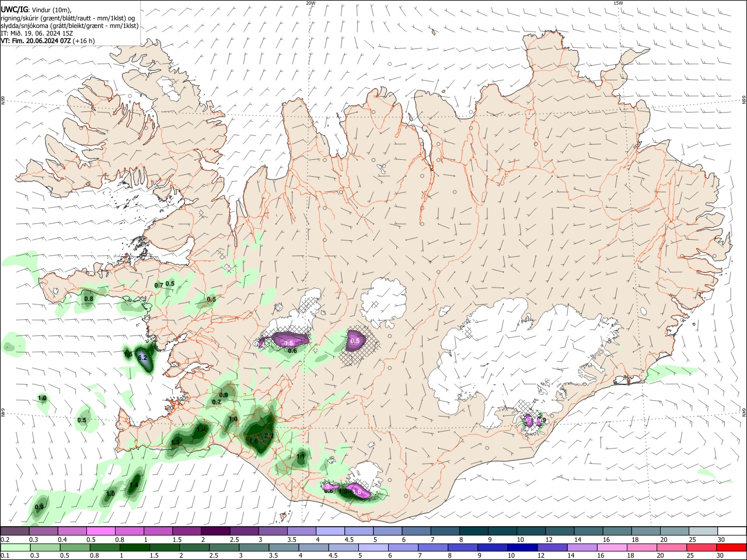Click the light gray 25 legend swatch

[x=703, y=531]
